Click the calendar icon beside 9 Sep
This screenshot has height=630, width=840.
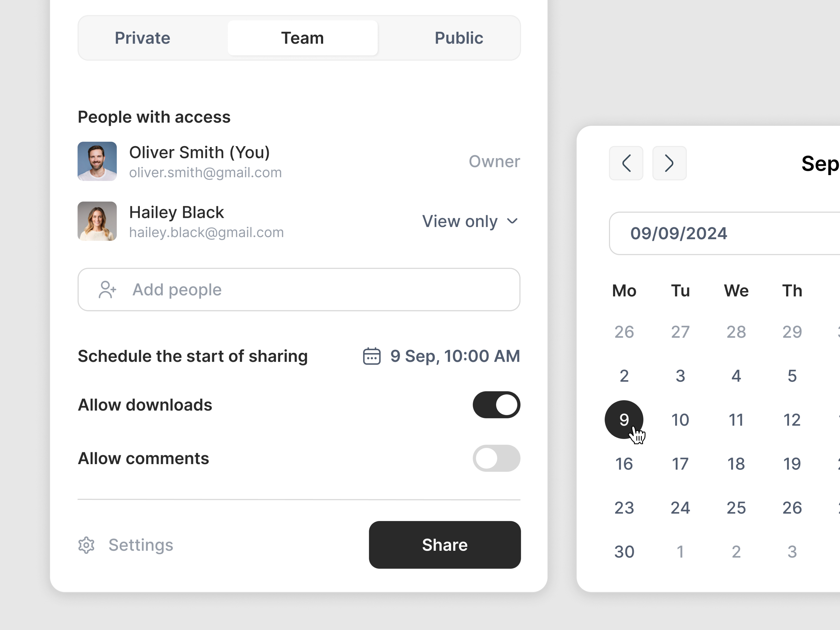pos(371,356)
